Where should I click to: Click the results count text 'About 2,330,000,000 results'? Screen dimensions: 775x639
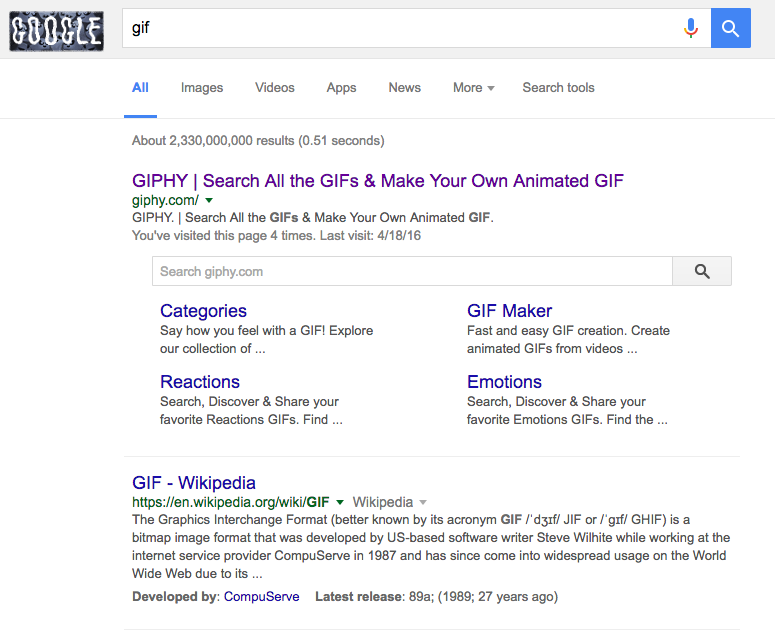pos(213,141)
